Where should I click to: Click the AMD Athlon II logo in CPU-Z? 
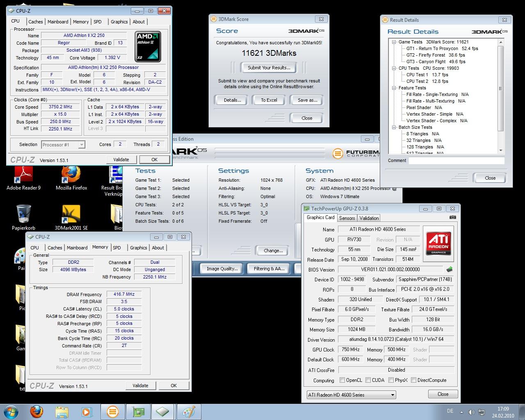click(x=148, y=46)
